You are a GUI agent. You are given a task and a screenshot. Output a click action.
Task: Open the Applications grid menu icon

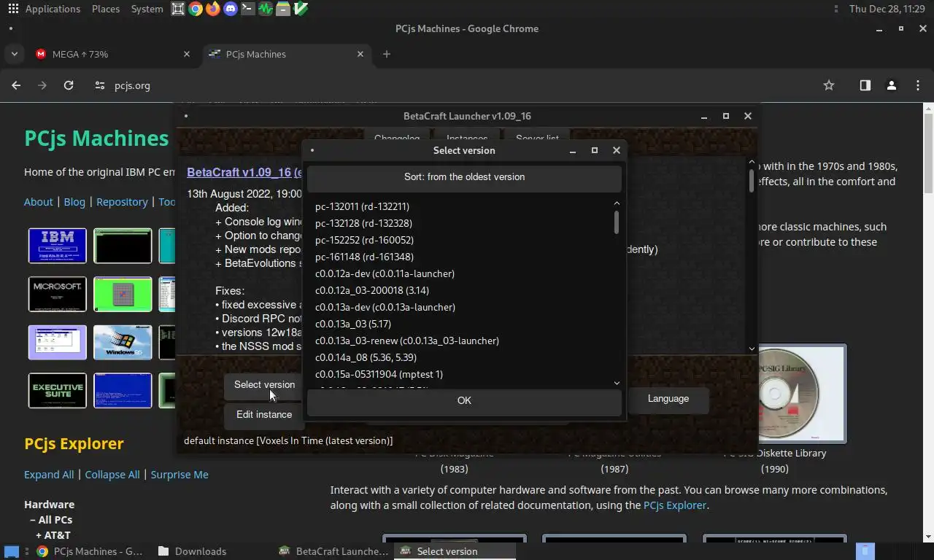[13, 9]
